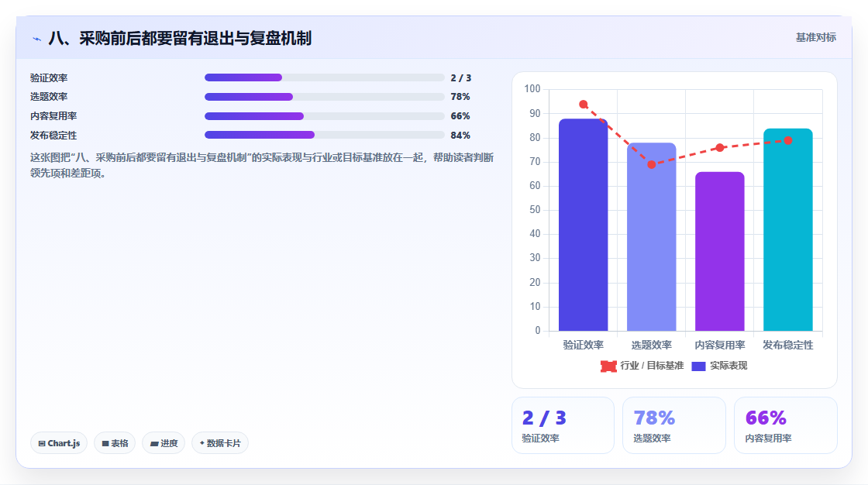
Task: Click the 验证效率 x-axis label
Action: click(583, 345)
